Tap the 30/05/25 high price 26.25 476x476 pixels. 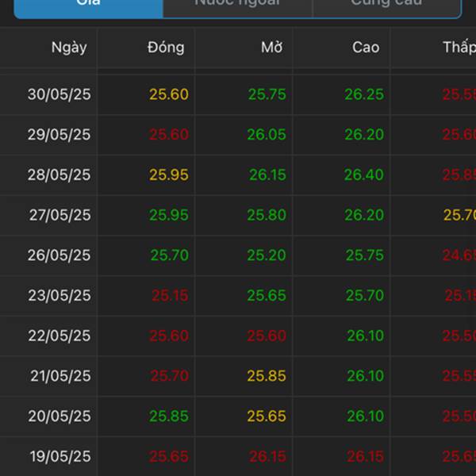tap(364, 94)
